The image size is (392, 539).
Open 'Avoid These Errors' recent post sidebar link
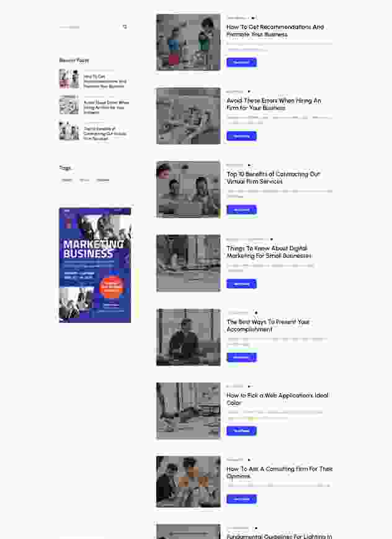[x=106, y=107]
